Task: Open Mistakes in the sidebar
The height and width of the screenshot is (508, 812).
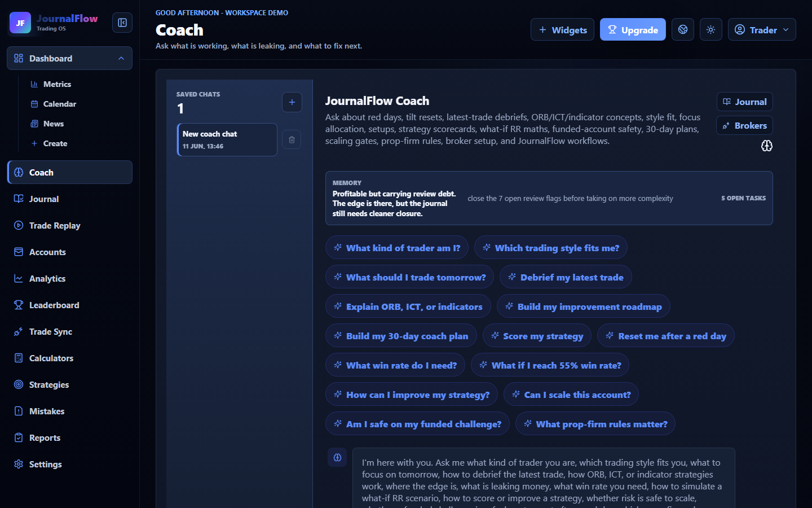Action: 70,411
